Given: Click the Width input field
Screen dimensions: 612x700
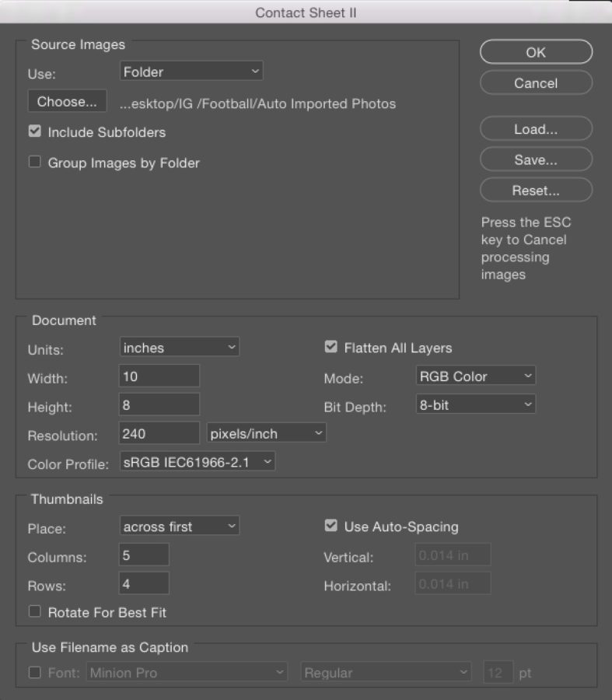Looking at the screenshot, I should click(159, 376).
